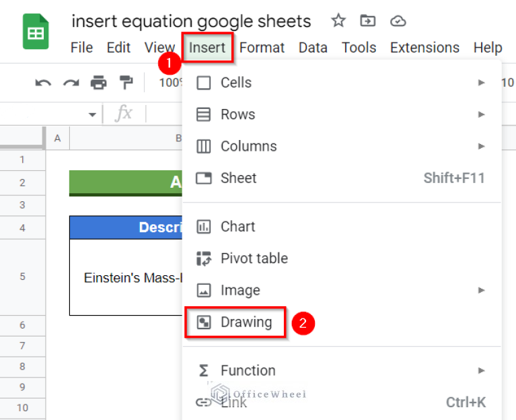Select row 5 header
The width and height of the screenshot is (516, 420).
(22, 277)
